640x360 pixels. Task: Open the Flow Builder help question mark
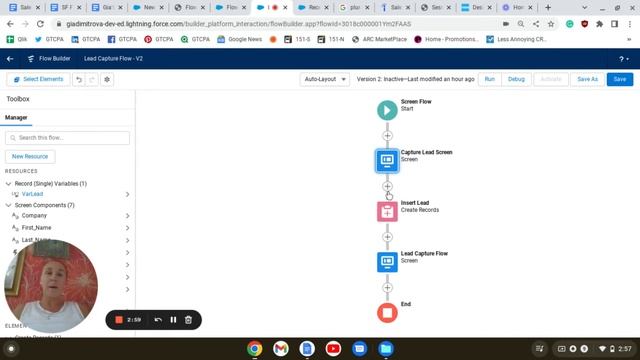tap(624, 59)
